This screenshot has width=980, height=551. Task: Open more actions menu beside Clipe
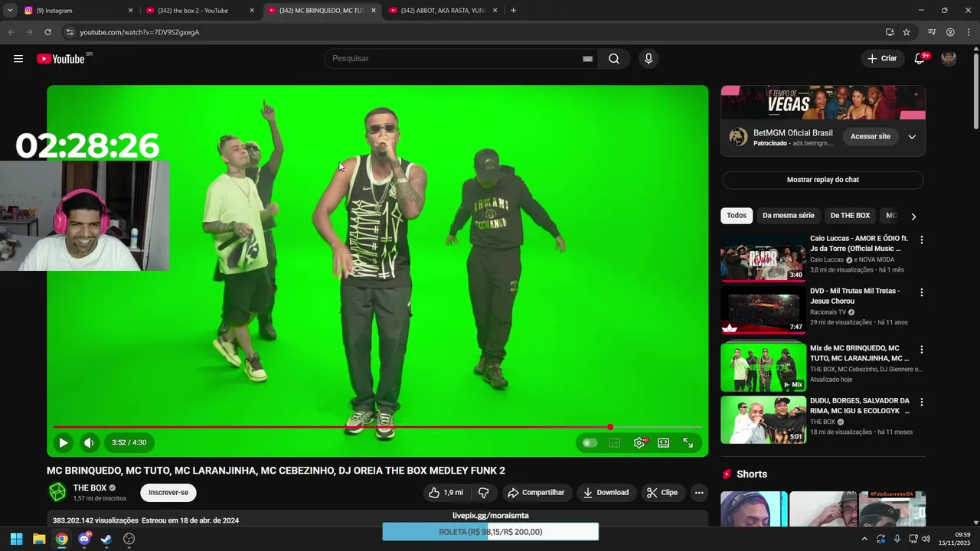tap(699, 493)
